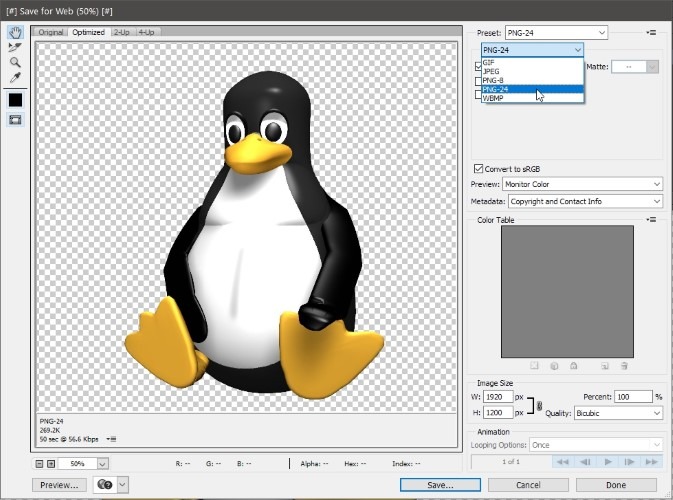This screenshot has height=500, width=673.
Task: Choose JPEG from format list
Action: [x=532, y=71]
